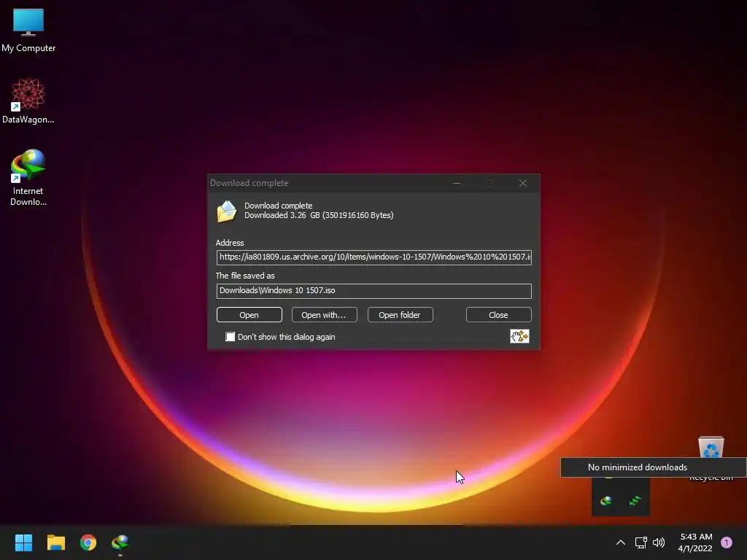Click the drag-and-drop hand icon in the dialog

519,336
